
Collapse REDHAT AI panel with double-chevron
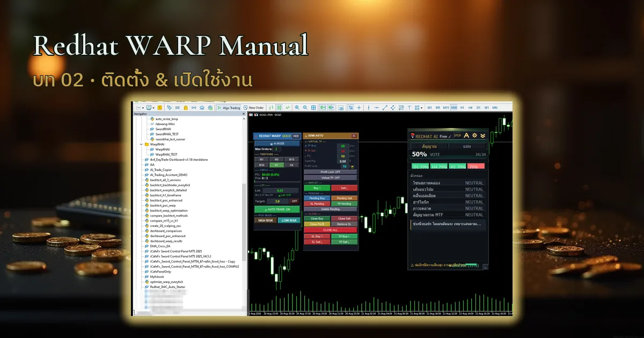[483, 136]
